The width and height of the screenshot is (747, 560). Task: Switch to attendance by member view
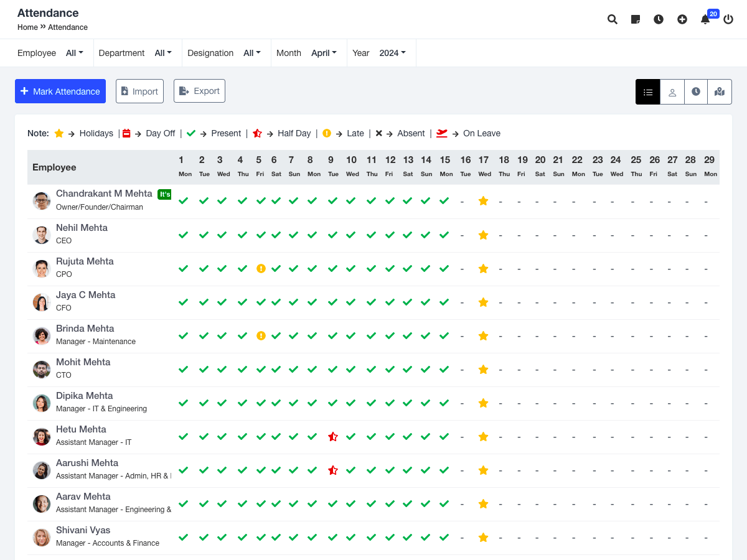[672, 92]
